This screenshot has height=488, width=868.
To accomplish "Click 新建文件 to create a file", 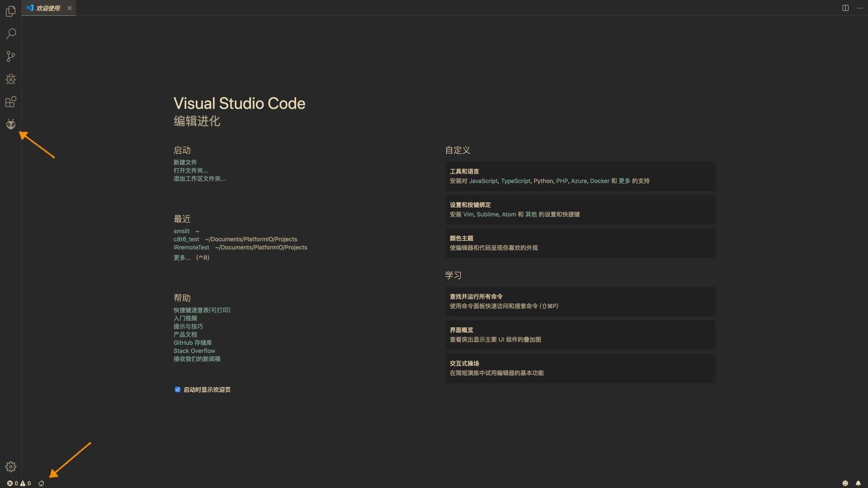I will tap(185, 162).
